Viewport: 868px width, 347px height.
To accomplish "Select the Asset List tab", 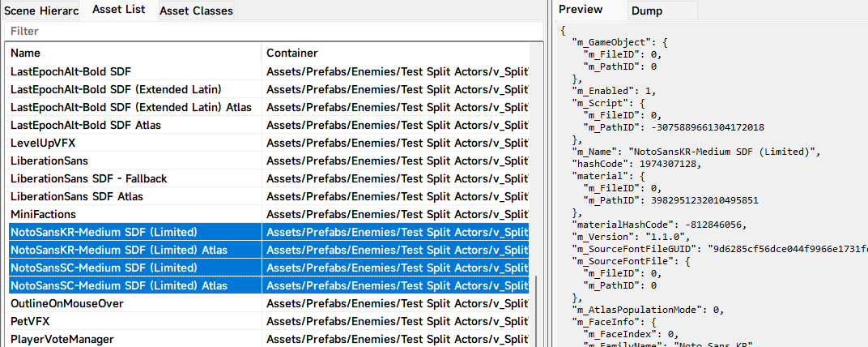I will [118, 10].
